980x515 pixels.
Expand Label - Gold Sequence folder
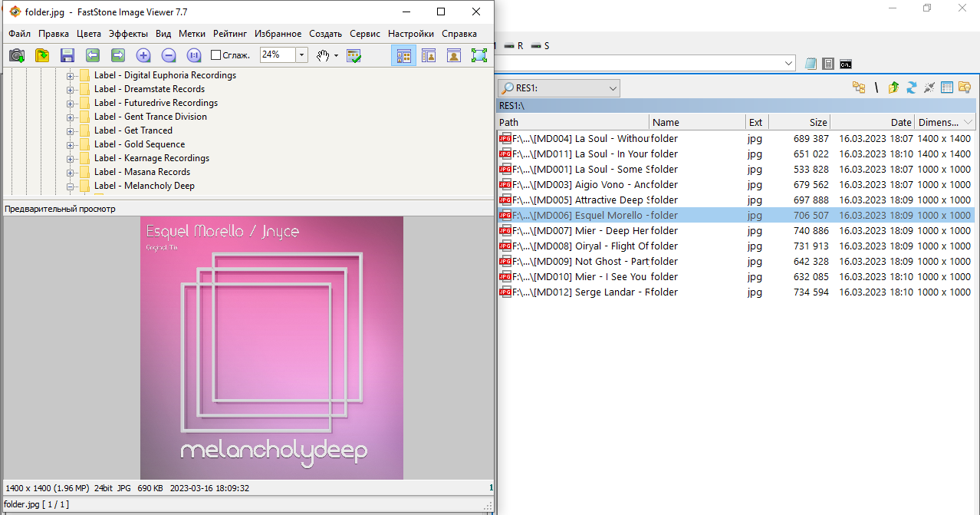point(70,144)
